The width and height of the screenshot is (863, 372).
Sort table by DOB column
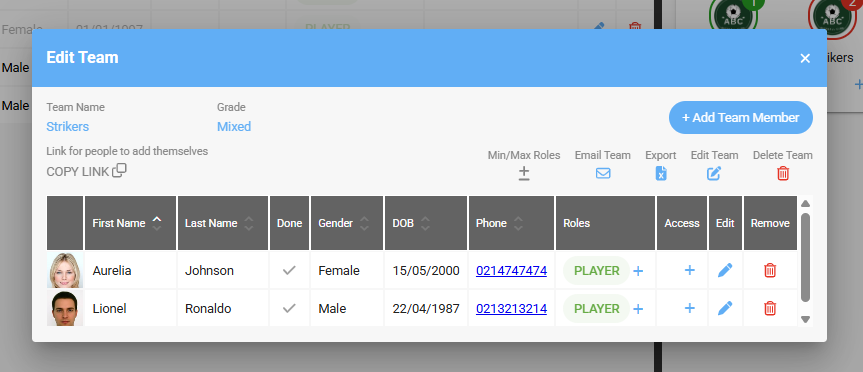coord(426,223)
